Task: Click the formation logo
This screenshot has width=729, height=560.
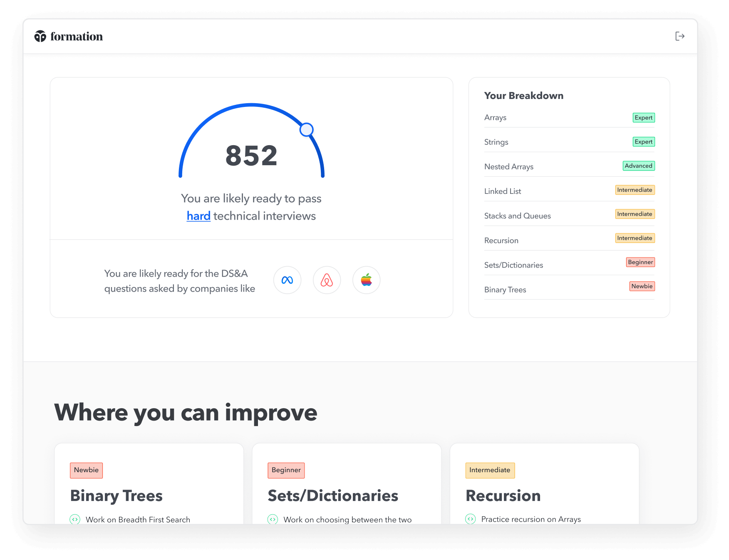Action: point(69,37)
